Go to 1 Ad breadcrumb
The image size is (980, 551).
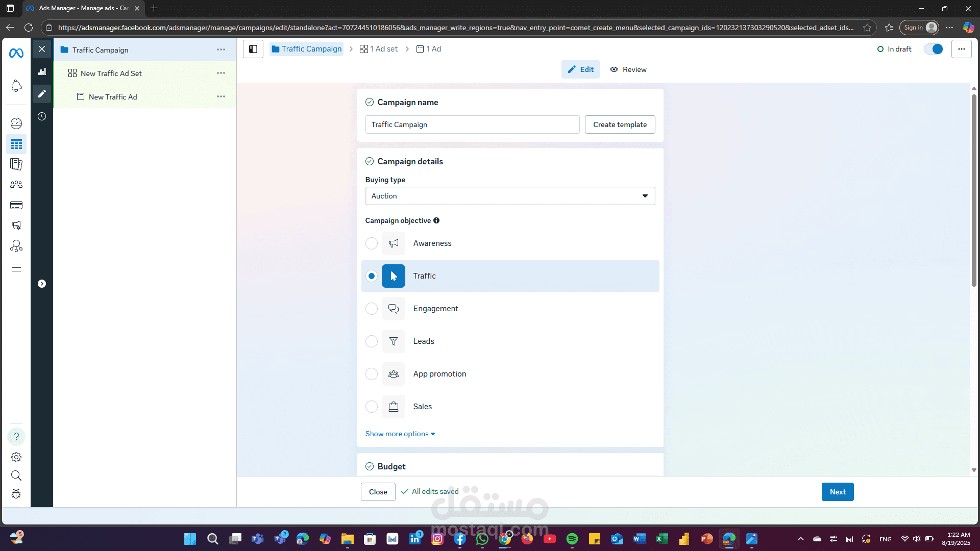point(429,49)
